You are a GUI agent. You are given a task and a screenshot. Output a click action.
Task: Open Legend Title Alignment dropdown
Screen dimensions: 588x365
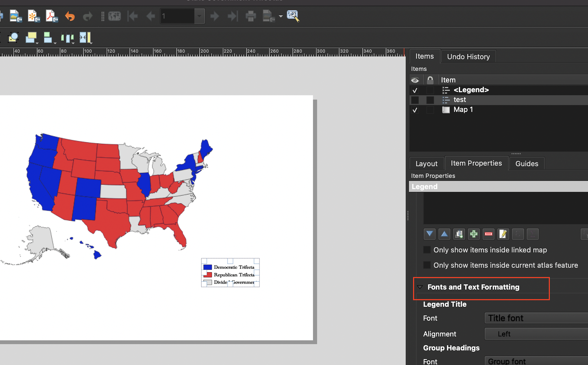coord(536,334)
